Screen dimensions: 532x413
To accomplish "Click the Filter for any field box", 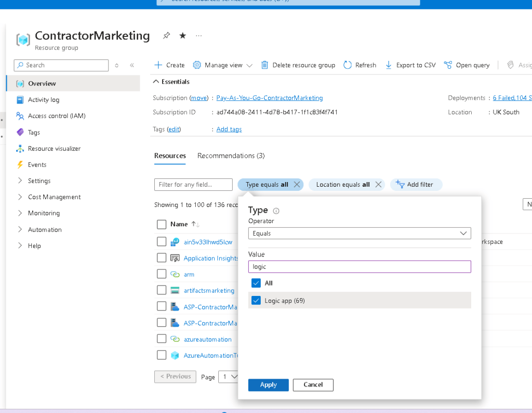I will (193, 185).
